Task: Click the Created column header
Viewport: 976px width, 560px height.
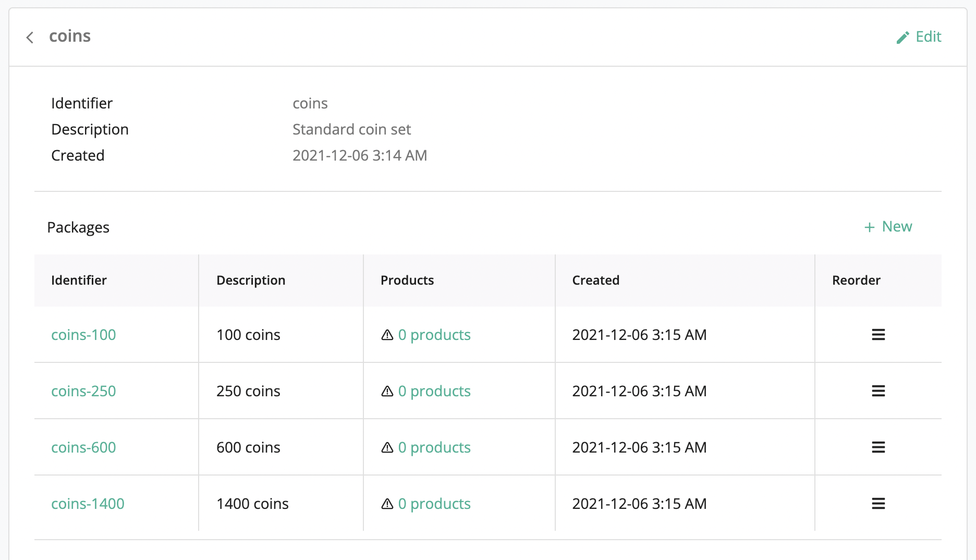Action: click(595, 281)
